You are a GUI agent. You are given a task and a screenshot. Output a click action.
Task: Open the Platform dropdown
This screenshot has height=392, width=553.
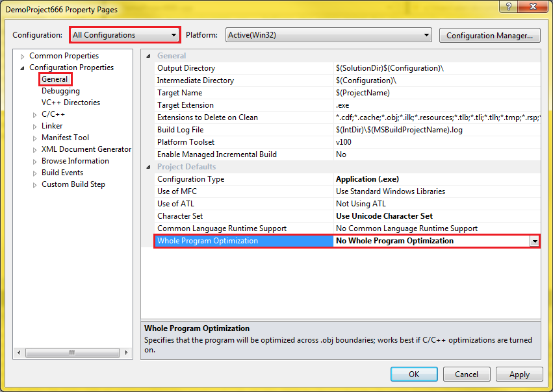click(x=426, y=35)
